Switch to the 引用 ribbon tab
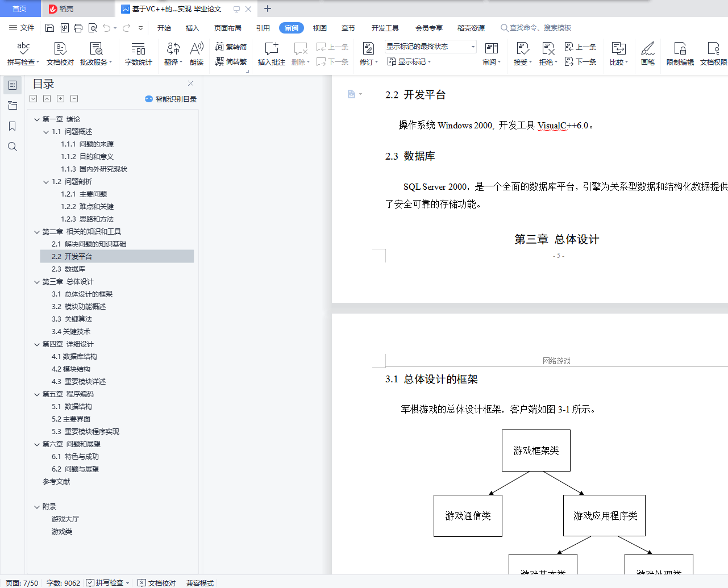This screenshot has height=588, width=728. [x=263, y=28]
